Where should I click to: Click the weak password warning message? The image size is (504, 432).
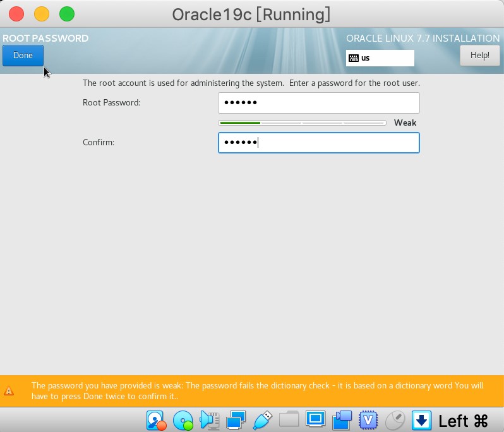(257, 391)
